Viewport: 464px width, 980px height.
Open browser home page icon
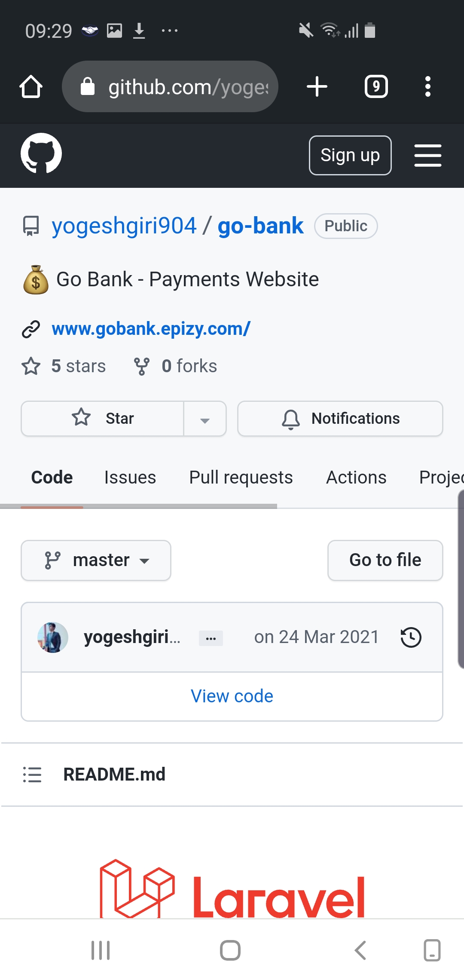point(31,87)
